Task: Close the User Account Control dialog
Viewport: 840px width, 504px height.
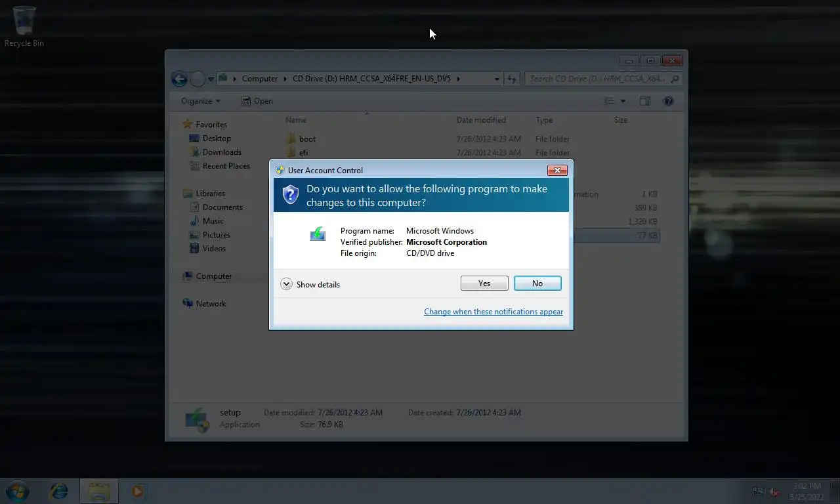Action: (557, 170)
